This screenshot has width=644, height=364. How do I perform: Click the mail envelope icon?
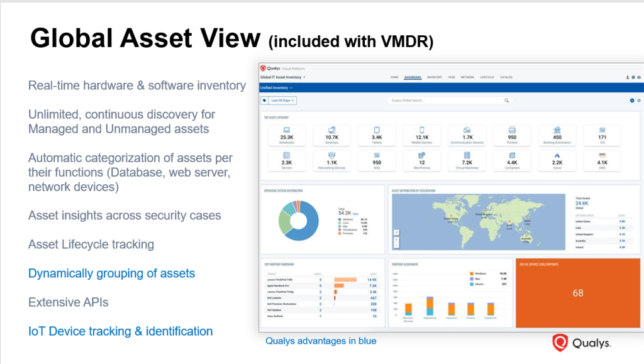click(639, 77)
